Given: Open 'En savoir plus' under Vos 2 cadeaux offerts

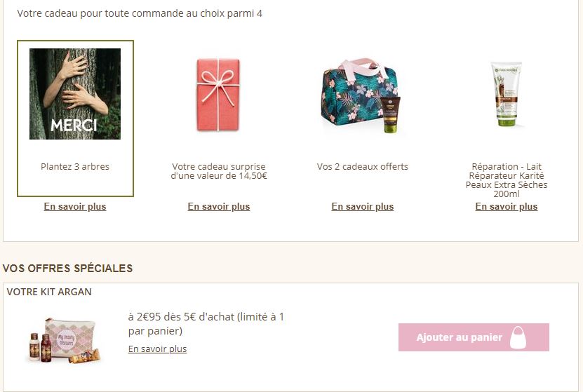Looking at the screenshot, I should [x=363, y=207].
